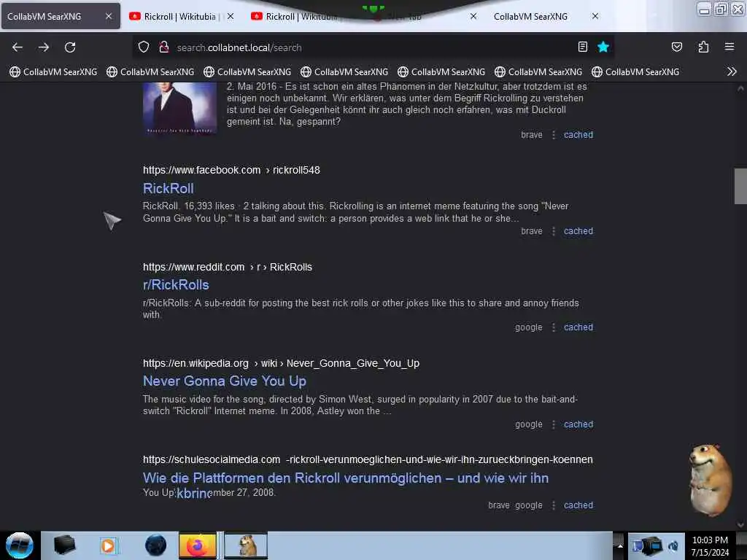Toggle the blue bookmark star

click(x=603, y=47)
